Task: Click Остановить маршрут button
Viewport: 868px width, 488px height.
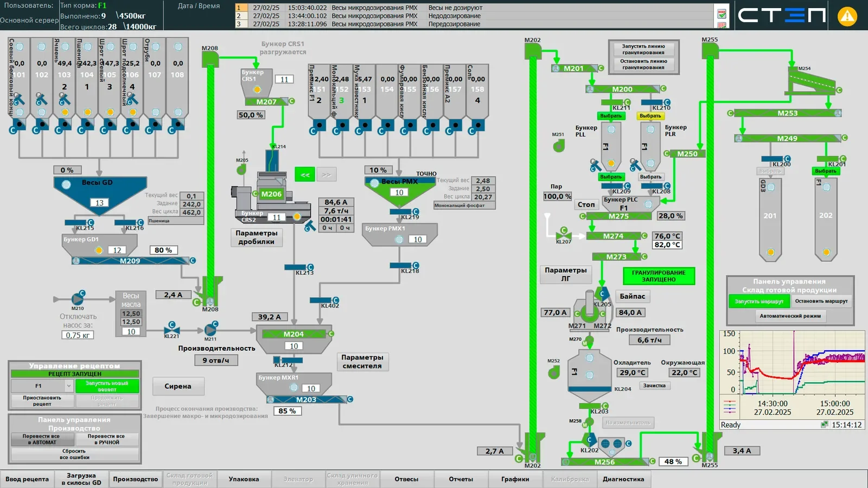Action: pyautogui.click(x=821, y=301)
